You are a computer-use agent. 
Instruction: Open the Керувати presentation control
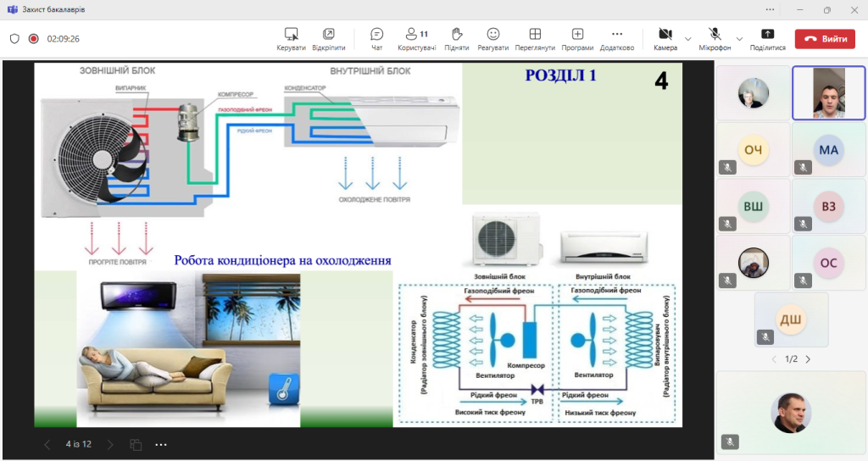(291, 38)
